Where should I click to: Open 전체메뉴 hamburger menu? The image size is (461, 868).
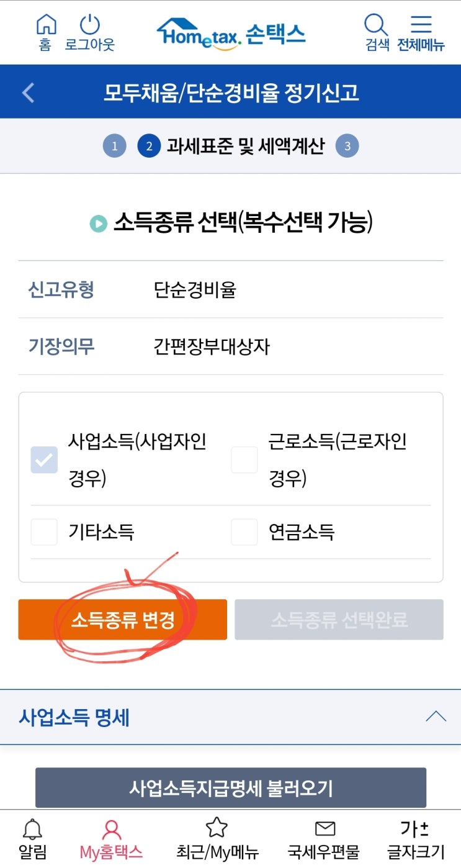[421, 25]
